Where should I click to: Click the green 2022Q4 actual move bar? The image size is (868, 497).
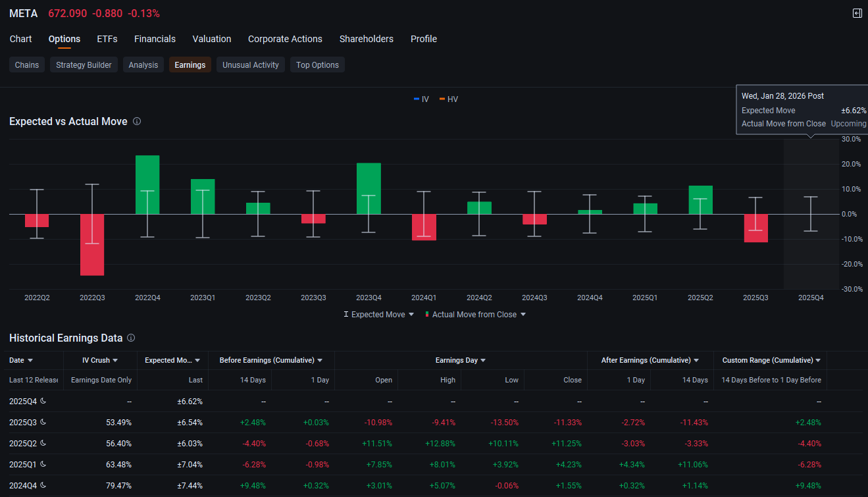(147, 185)
